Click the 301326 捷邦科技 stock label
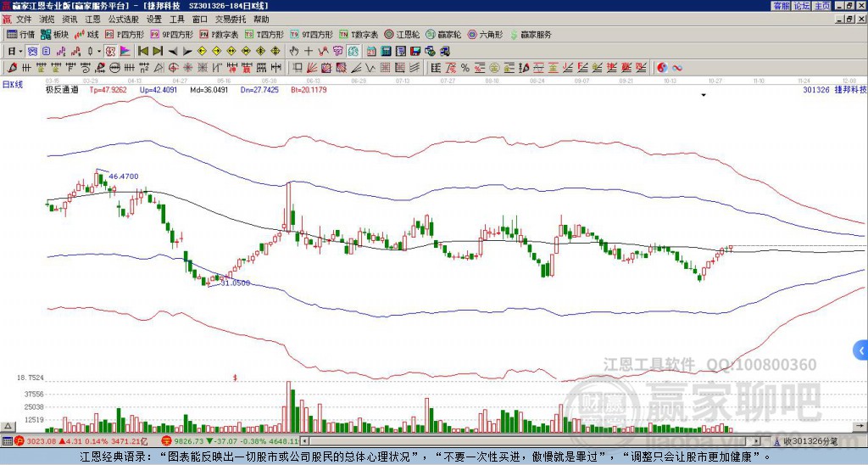The width and height of the screenshot is (868, 465). tap(835, 89)
